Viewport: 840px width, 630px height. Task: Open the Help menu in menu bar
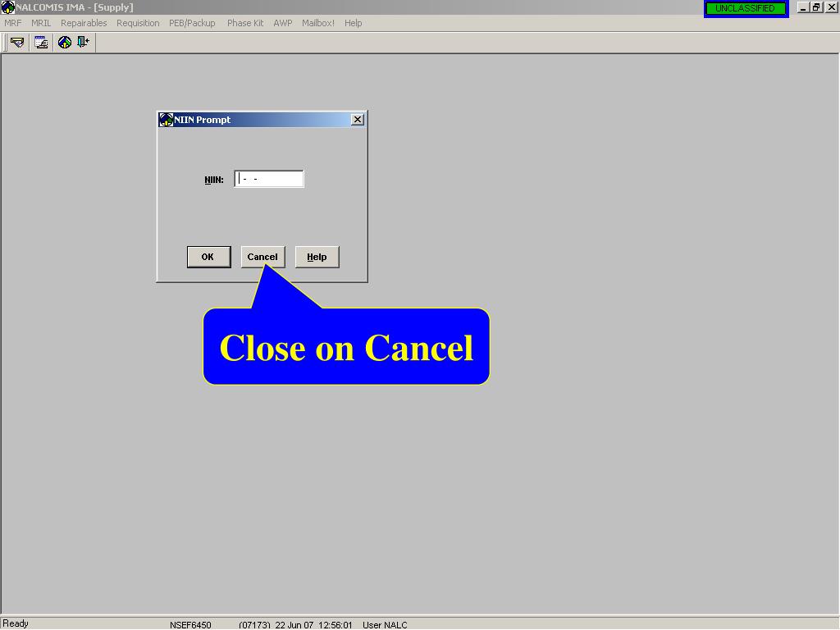(x=353, y=23)
